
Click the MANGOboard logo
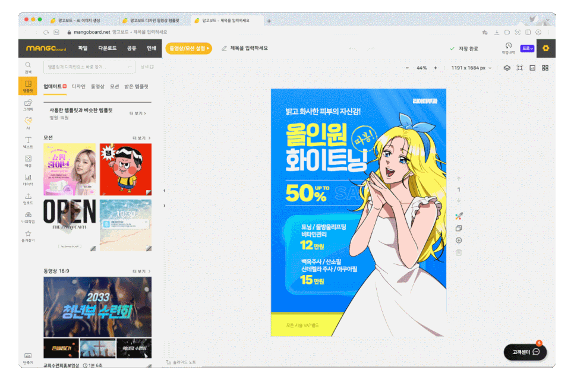[x=46, y=48]
